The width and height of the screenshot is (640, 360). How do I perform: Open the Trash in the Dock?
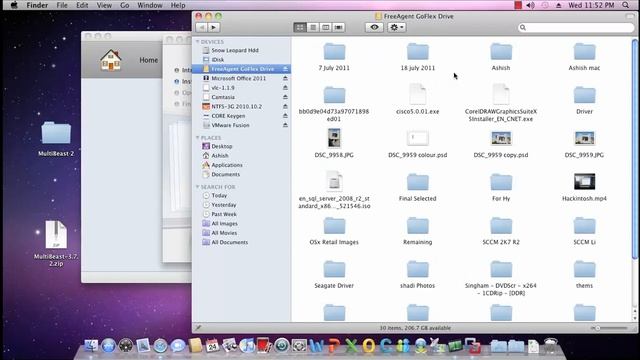(x=551, y=346)
